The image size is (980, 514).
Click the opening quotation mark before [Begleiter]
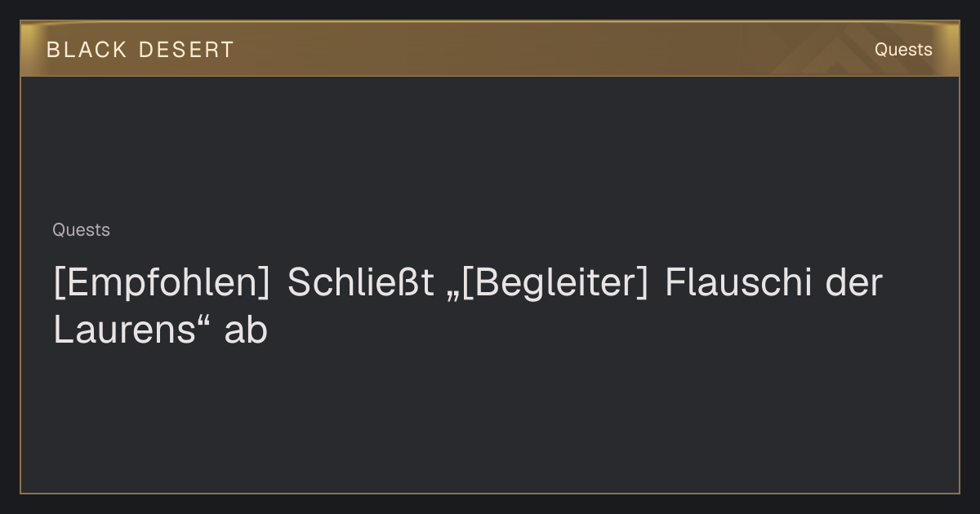point(453,295)
